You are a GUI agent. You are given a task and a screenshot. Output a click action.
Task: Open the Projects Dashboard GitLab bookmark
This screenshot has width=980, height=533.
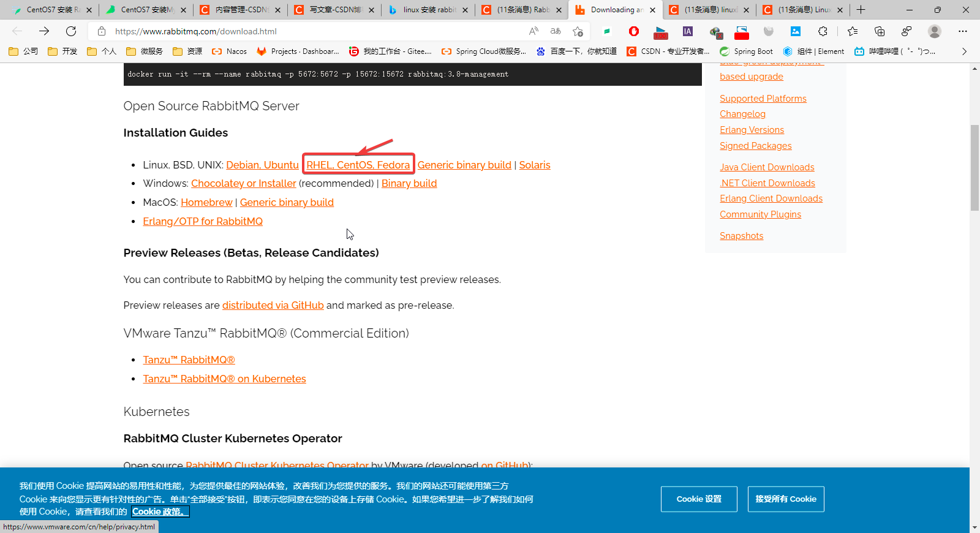click(298, 51)
